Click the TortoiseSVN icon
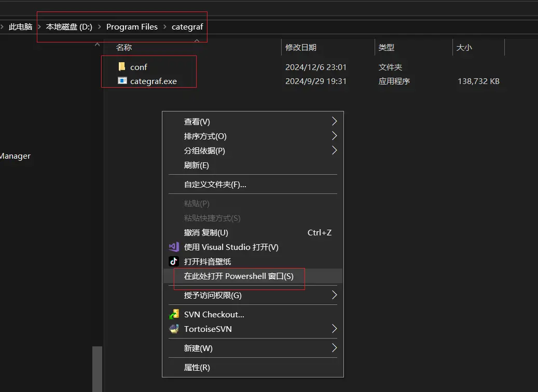Image resolution: width=538 pixels, height=392 pixels. pyautogui.click(x=174, y=329)
